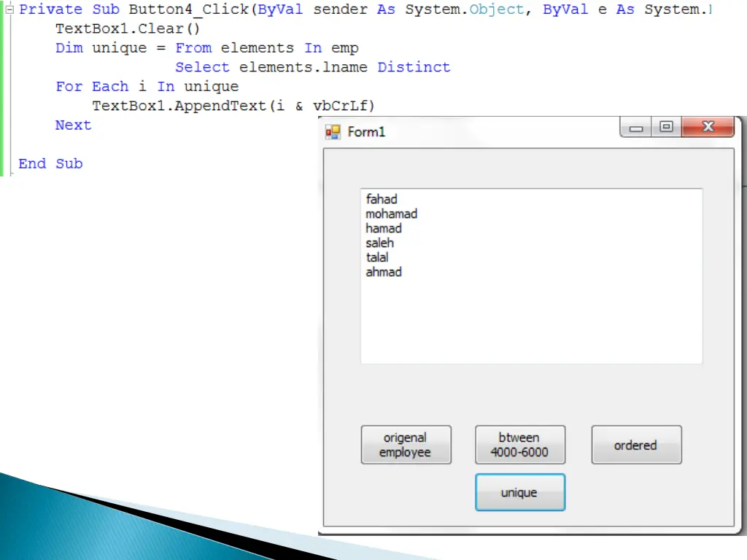Collapse the Button4_Click sub code block
The height and width of the screenshot is (560, 747).
coord(9,9)
